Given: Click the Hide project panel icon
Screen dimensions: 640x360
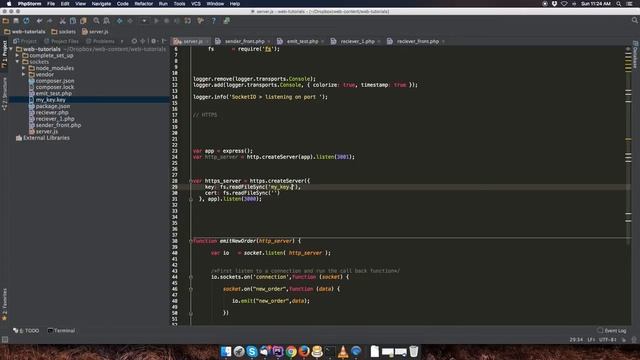Looking at the screenshot, I should coord(164,41).
